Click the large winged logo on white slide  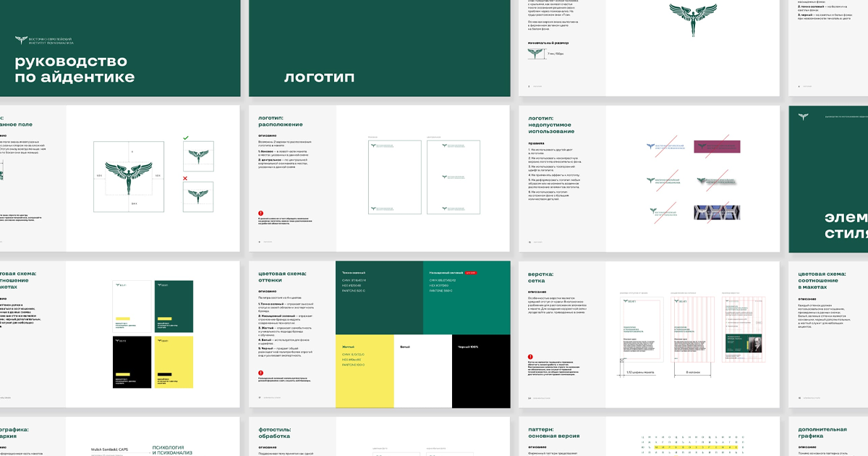coord(693,20)
